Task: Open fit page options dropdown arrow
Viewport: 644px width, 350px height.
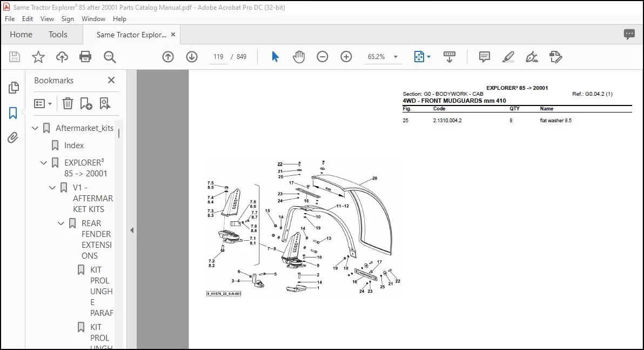Action: coord(429,57)
